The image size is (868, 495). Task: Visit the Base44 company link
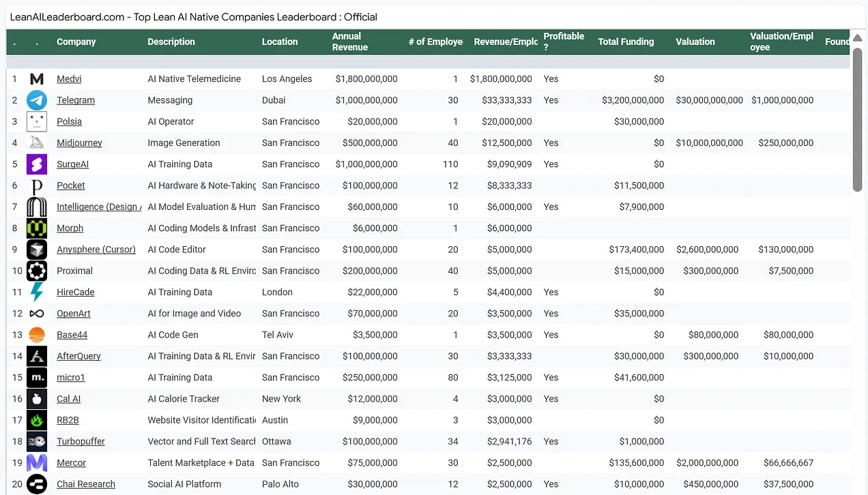(x=72, y=335)
